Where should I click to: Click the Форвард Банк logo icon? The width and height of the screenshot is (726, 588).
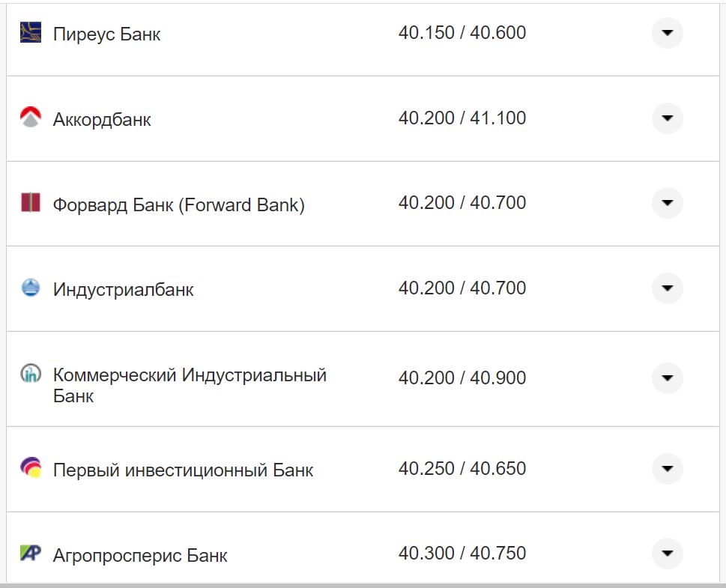[x=30, y=203]
